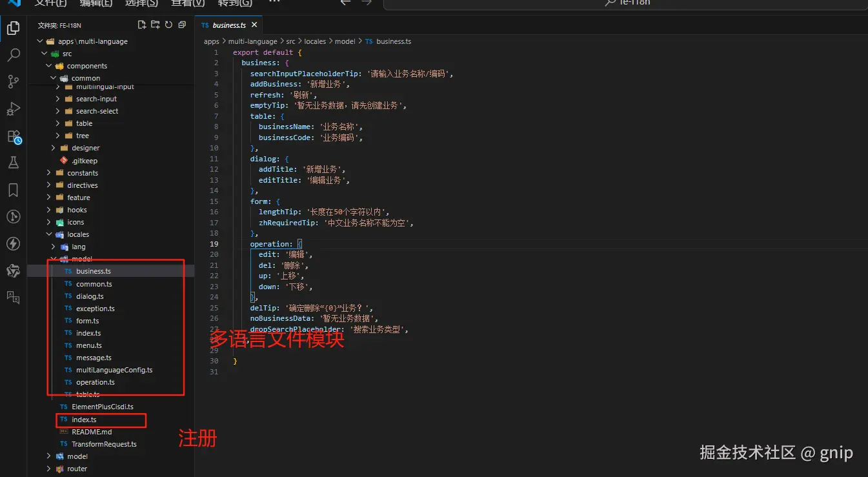Open the translate icon in activity bar

[x=13, y=297]
